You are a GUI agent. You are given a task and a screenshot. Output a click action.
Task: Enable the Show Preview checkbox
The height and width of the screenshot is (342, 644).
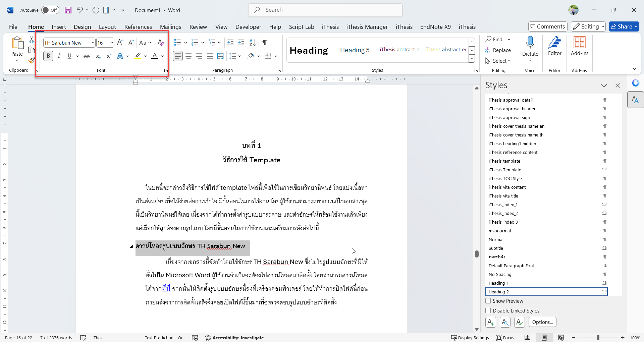coord(488,301)
